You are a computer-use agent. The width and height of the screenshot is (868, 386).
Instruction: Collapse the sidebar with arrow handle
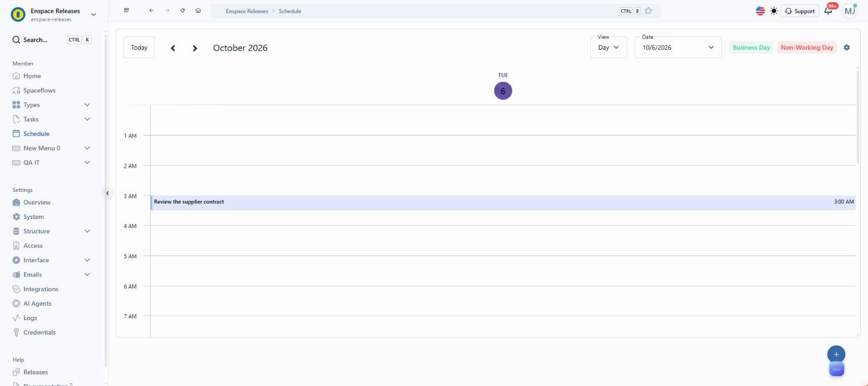(107, 193)
